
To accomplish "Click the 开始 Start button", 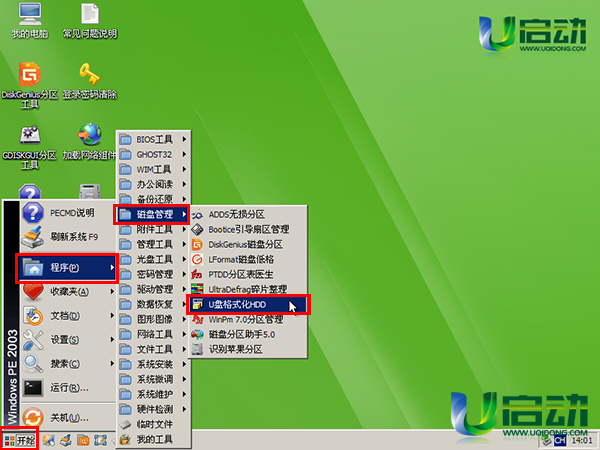I will tap(19, 440).
